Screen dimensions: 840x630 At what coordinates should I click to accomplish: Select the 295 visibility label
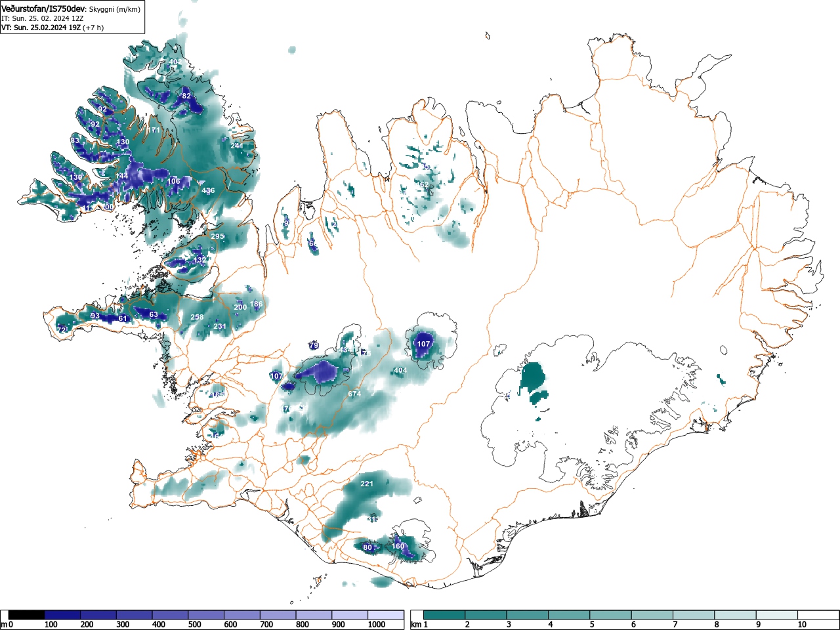tap(217, 236)
